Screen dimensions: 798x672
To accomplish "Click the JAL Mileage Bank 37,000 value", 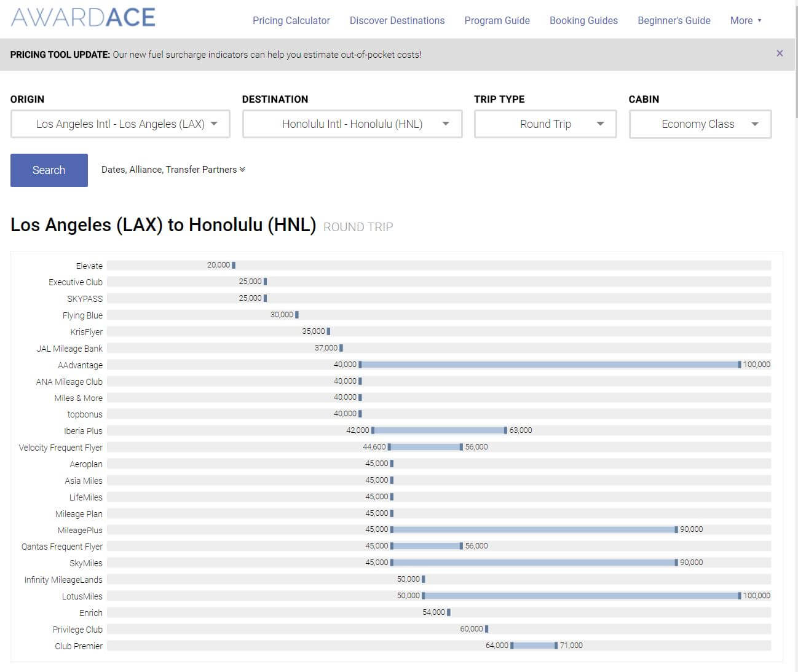I will click(326, 348).
